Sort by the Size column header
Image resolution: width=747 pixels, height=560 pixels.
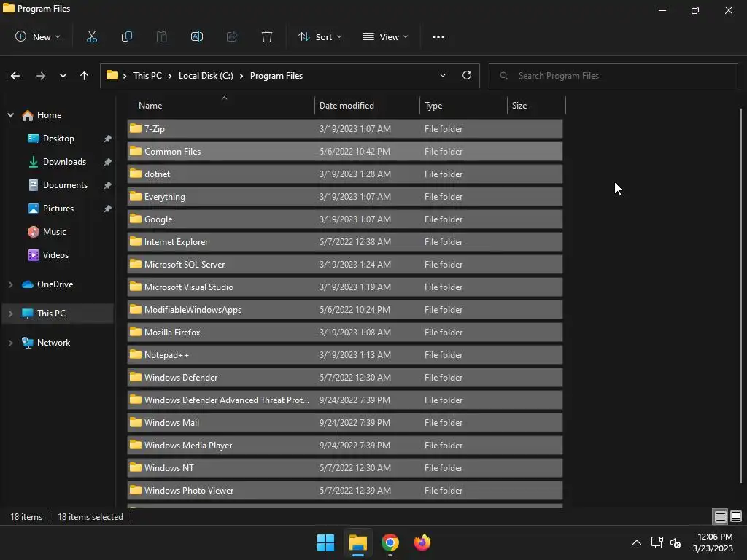pyautogui.click(x=536, y=106)
